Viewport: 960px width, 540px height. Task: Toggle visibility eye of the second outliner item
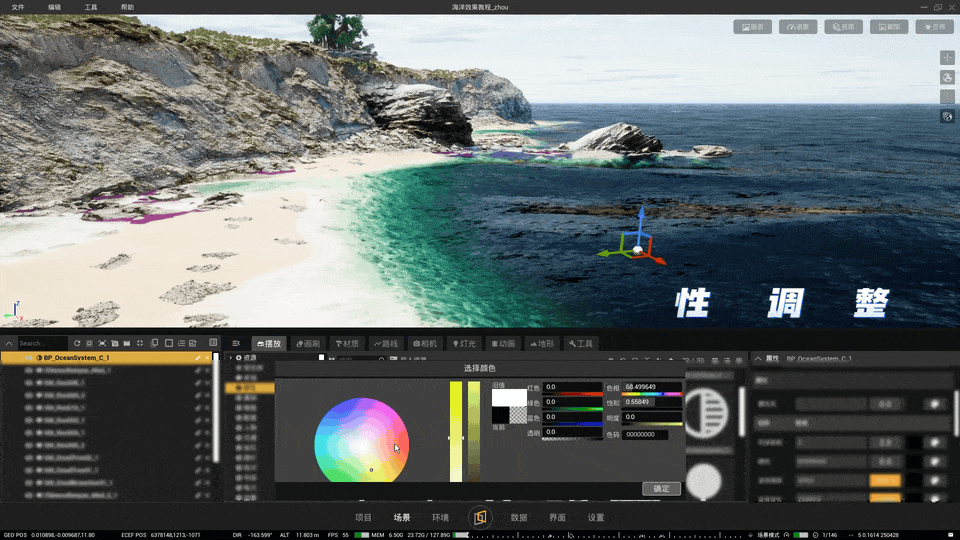[29, 370]
